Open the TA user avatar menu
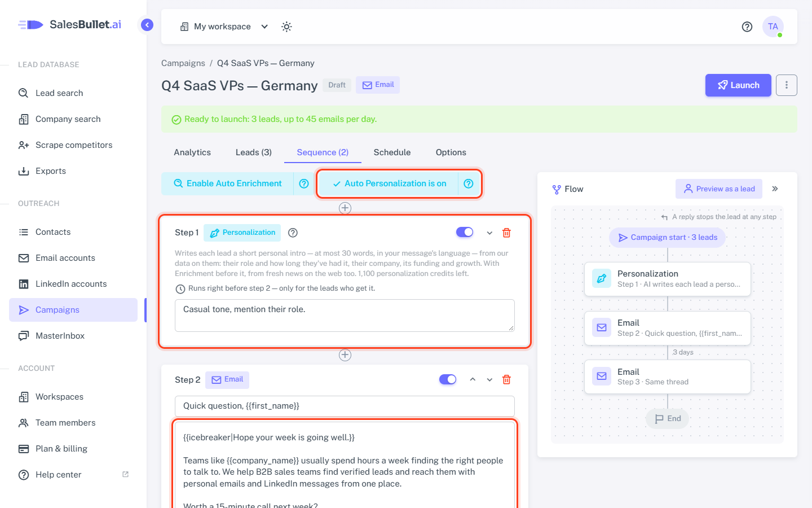 pyautogui.click(x=773, y=27)
